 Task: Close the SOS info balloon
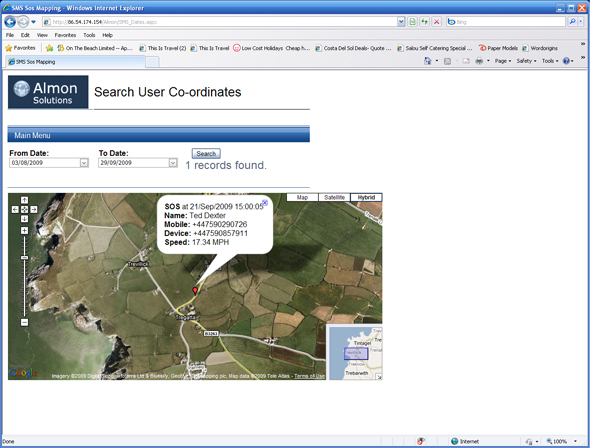pyautogui.click(x=264, y=202)
